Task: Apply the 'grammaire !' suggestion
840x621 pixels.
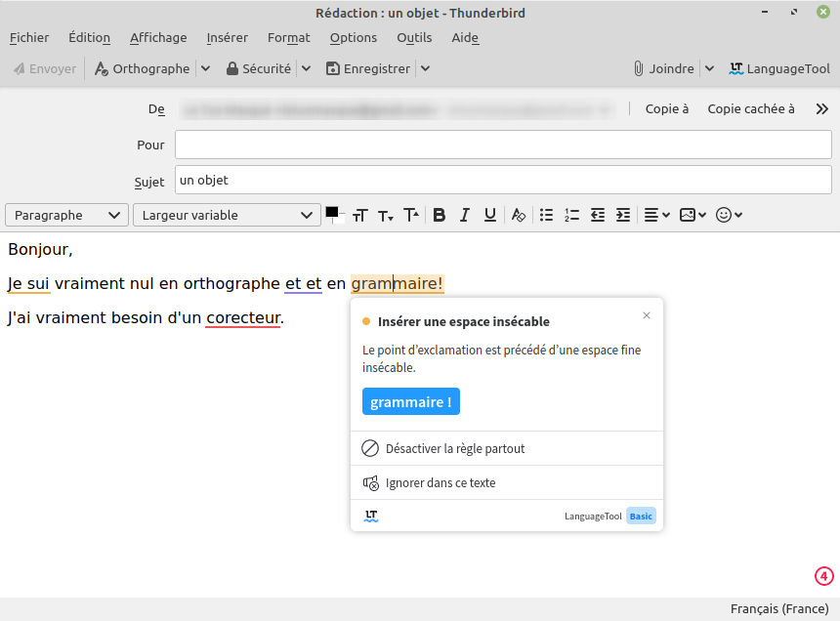Action: pyautogui.click(x=411, y=401)
